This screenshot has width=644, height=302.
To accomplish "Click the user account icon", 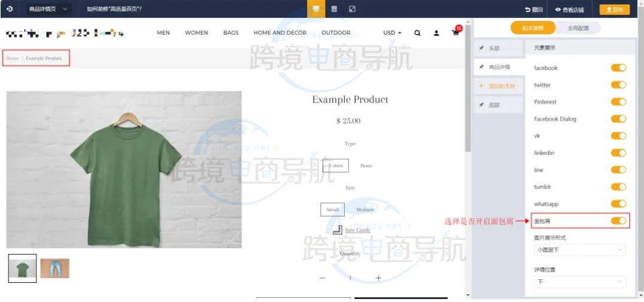I will [436, 33].
